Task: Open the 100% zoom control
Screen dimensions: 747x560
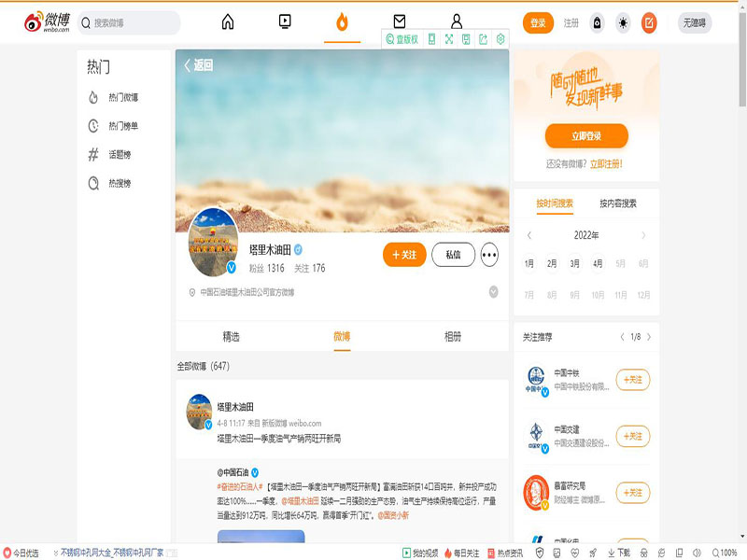Action: (x=725, y=553)
